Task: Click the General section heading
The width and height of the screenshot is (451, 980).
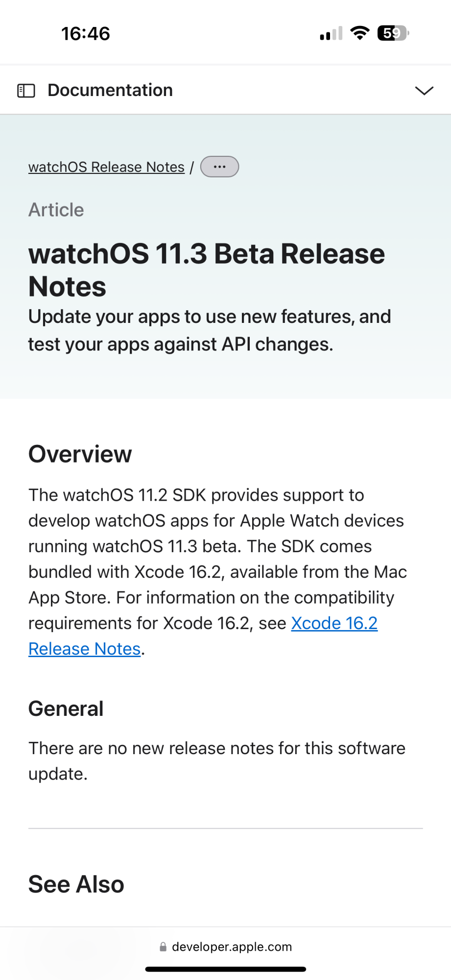Action: (66, 709)
